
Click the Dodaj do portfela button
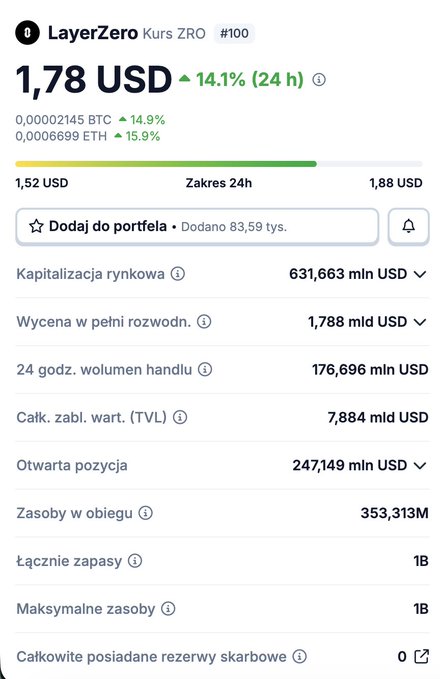[197, 226]
